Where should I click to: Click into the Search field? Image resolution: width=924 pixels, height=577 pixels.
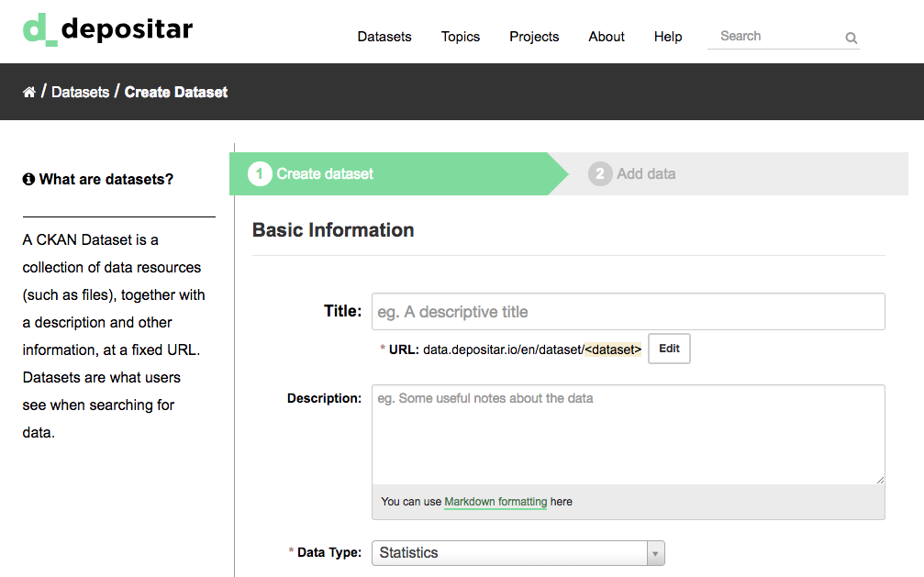click(775, 37)
